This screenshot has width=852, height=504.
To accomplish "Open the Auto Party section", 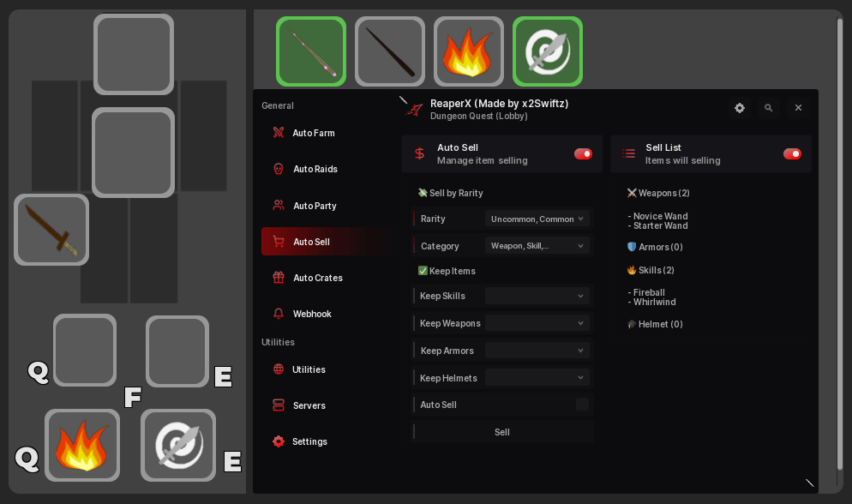I will coord(327,206).
